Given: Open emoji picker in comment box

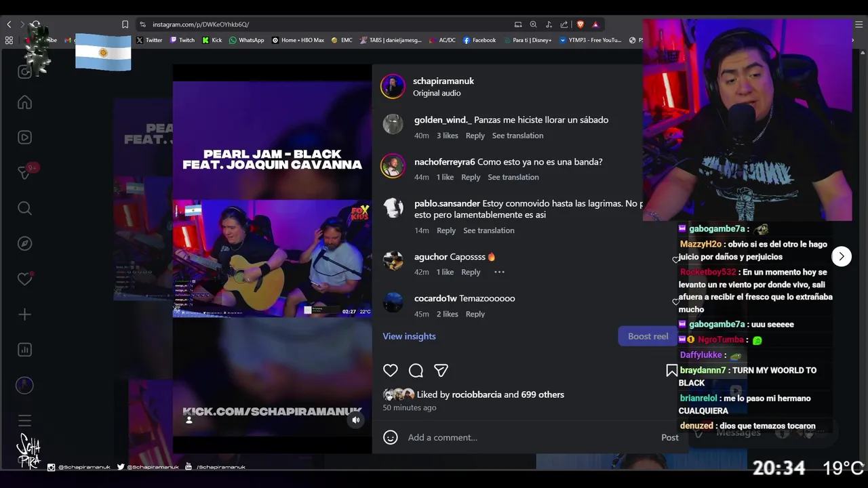Looking at the screenshot, I should pos(391,437).
